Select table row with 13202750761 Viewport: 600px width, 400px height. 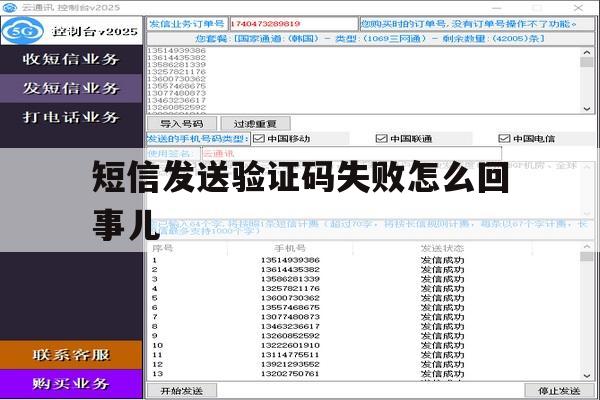coord(364,374)
